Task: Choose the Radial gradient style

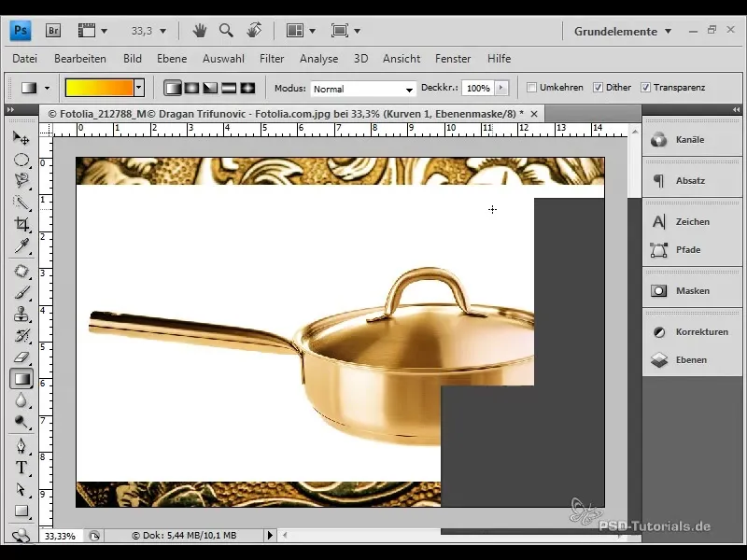Action: click(x=191, y=88)
